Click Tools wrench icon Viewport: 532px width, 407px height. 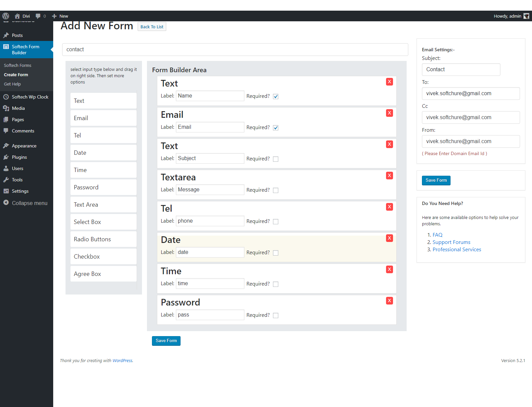[x=6, y=180]
